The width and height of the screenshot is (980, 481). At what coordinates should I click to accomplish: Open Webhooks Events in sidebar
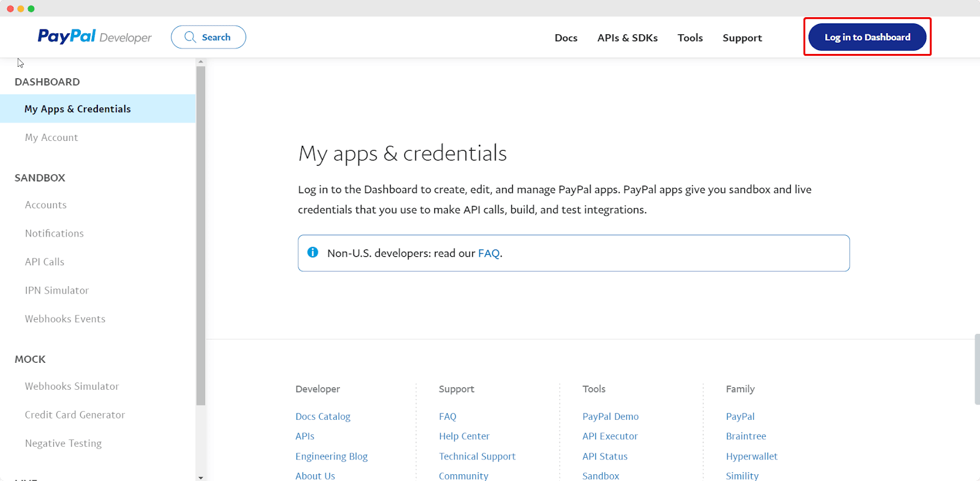[x=65, y=319]
